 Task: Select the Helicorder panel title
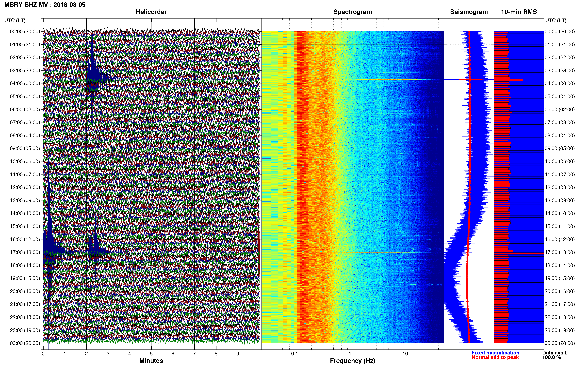pyautogui.click(x=151, y=12)
